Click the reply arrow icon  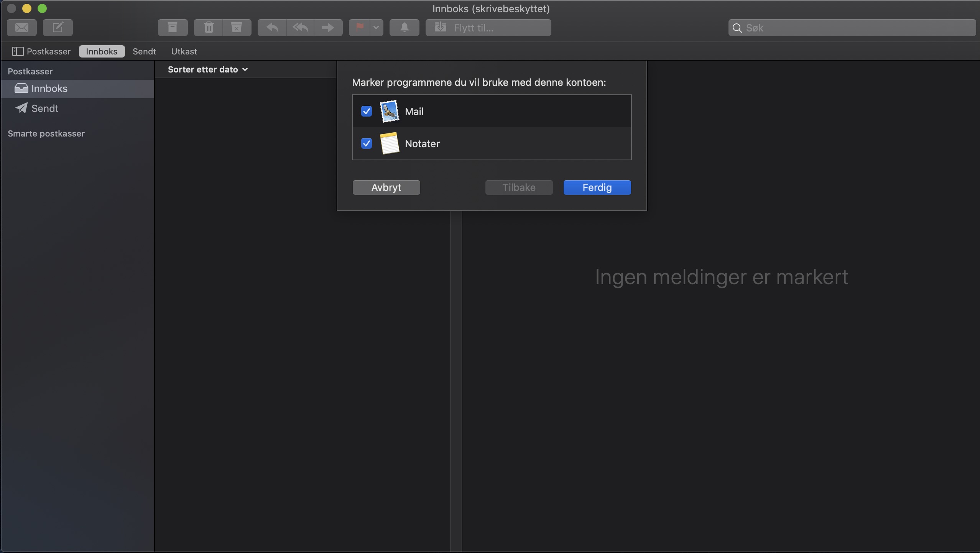[272, 28]
